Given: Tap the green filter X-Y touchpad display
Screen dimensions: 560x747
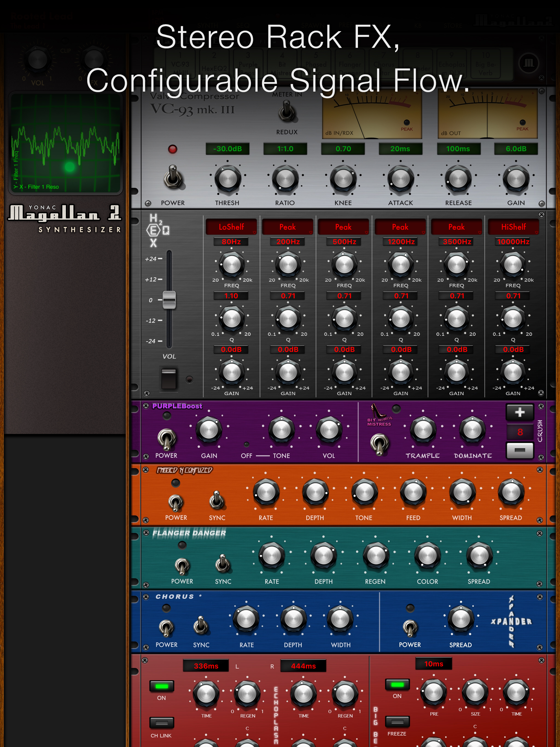Looking at the screenshot, I should pos(66,144).
